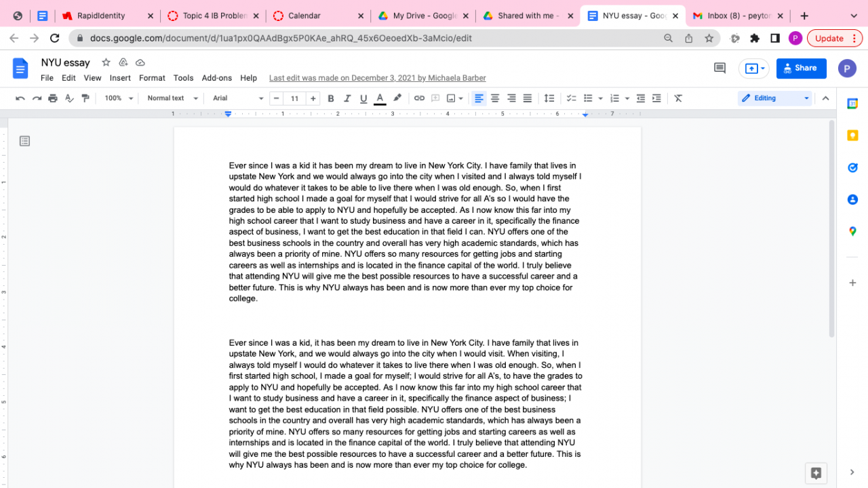Screen dimensions: 868x488
Task: Apply a numbered list
Action: (x=614, y=98)
